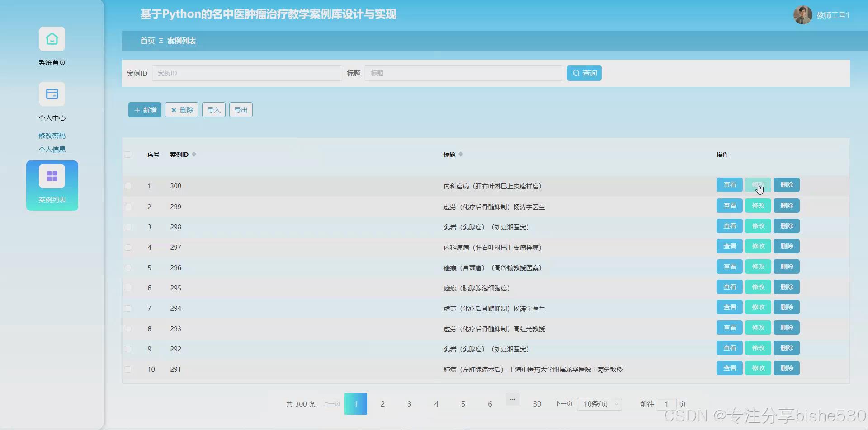Click inside the 案例ID search field
The width and height of the screenshot is (868, 430).
[x=247, y=73]
